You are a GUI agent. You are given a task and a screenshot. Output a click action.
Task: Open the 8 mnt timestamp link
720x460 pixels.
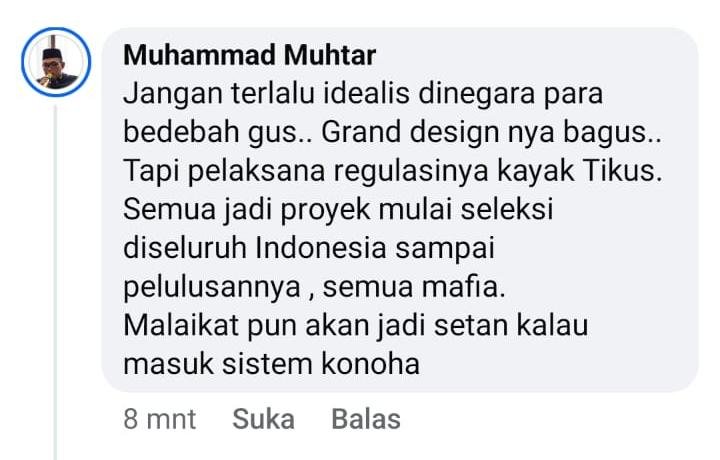pyautogui.click(x=159, y=419)
